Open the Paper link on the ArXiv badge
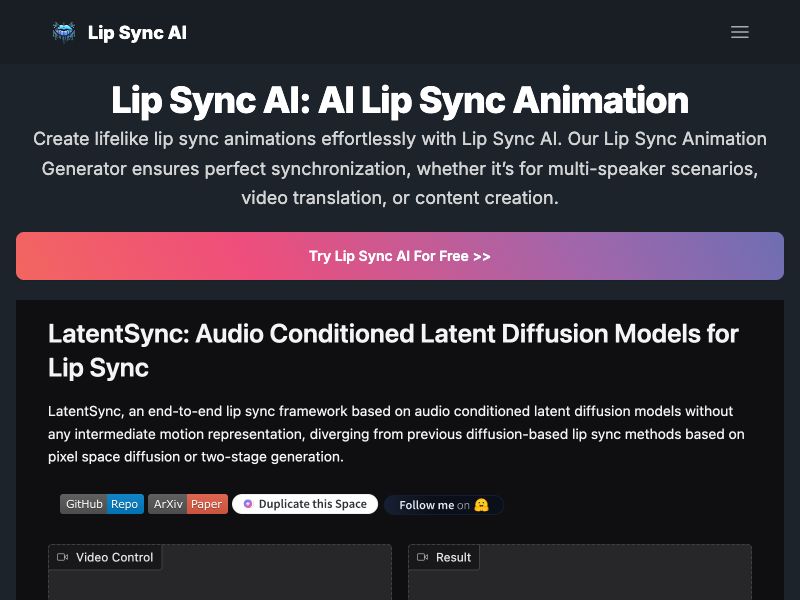The width and height of the screenshot is (800, 600). click(x=206, y=504)
